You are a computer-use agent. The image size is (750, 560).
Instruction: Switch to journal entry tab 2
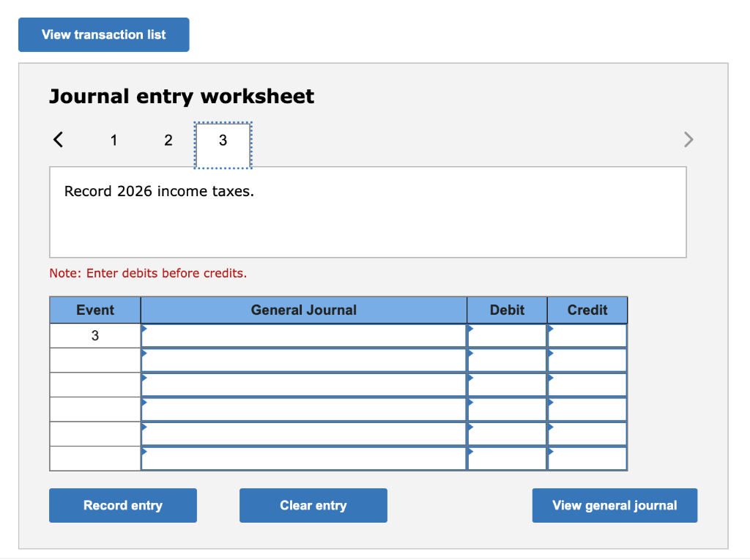click(x=168, y=140)
